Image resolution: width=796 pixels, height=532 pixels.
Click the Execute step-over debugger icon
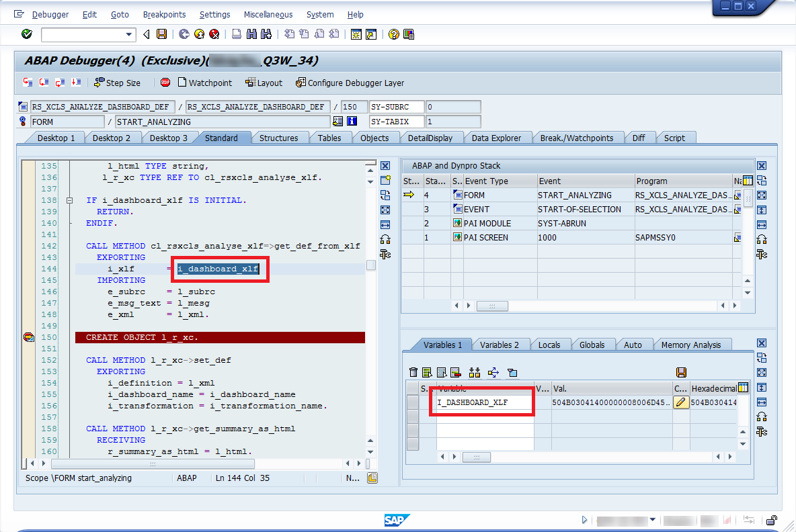[44, 82]
